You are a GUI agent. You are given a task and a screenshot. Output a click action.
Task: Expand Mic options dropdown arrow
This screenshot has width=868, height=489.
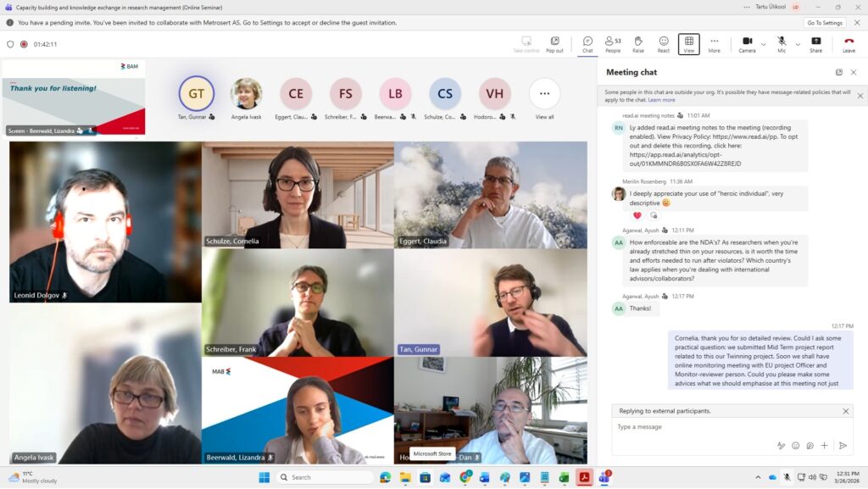[798, 44]
